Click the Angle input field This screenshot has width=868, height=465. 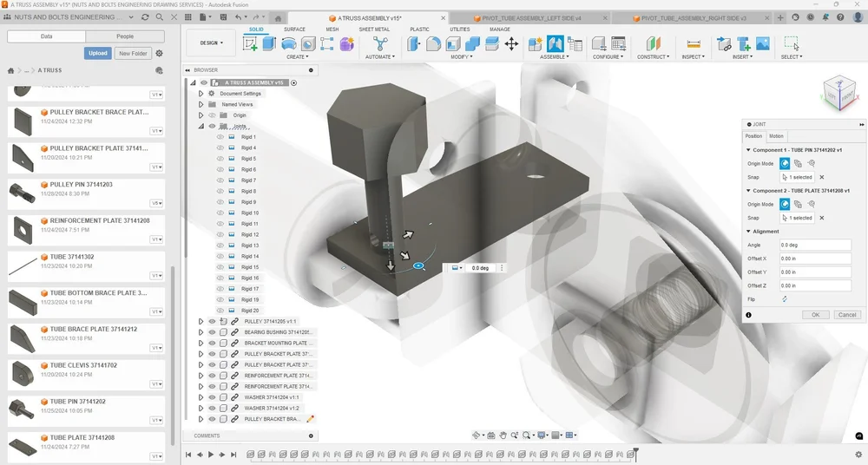click(815, 245)
